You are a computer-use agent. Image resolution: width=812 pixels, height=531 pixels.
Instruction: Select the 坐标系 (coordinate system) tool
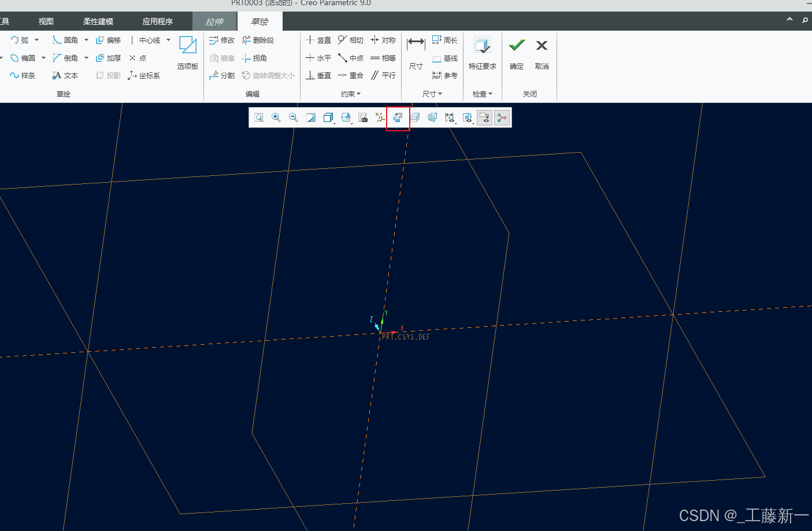coord(144,75)
